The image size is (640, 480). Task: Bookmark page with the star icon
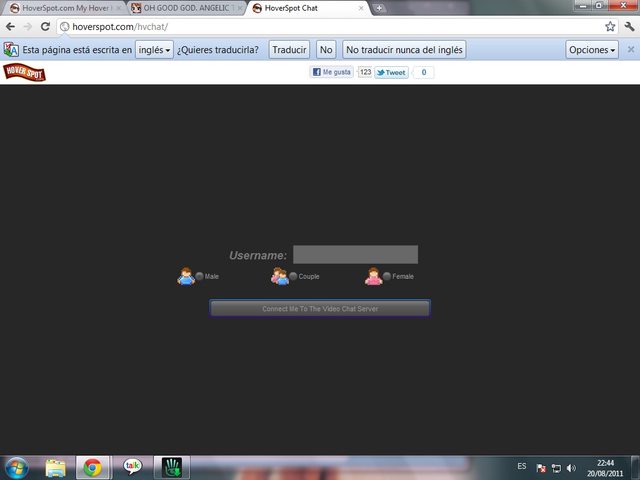click(610, 27)
